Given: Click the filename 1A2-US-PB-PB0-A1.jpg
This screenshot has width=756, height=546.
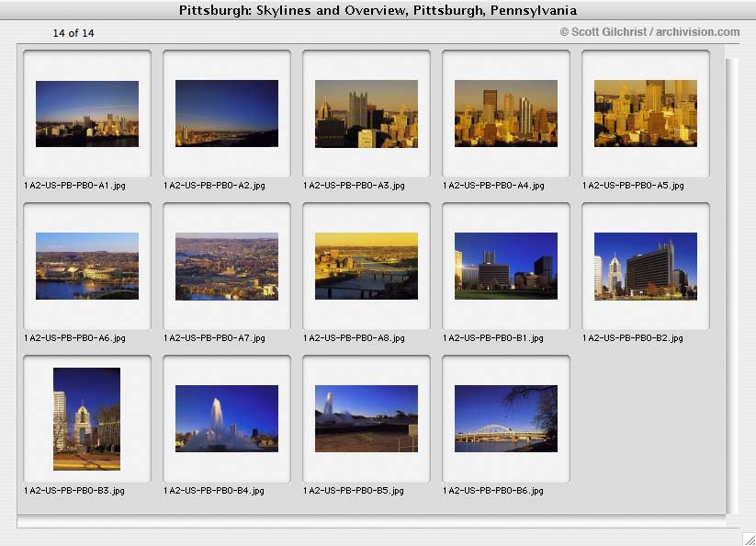Looking at the screenshot, I should pos(74,186).
